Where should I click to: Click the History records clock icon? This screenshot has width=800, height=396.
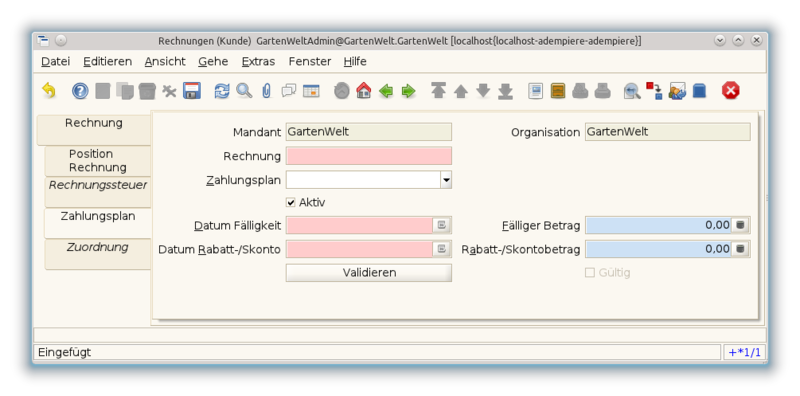[342, 91]
